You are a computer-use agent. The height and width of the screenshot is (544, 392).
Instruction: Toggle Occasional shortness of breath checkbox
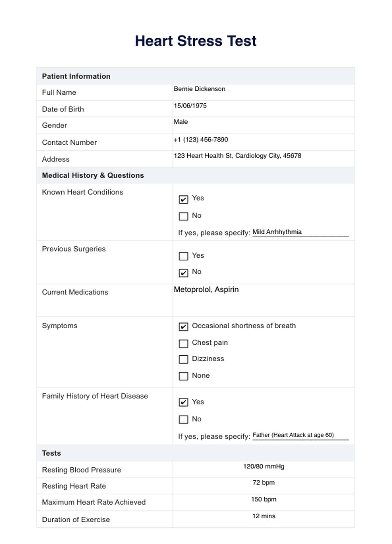(x=183, y=327)
